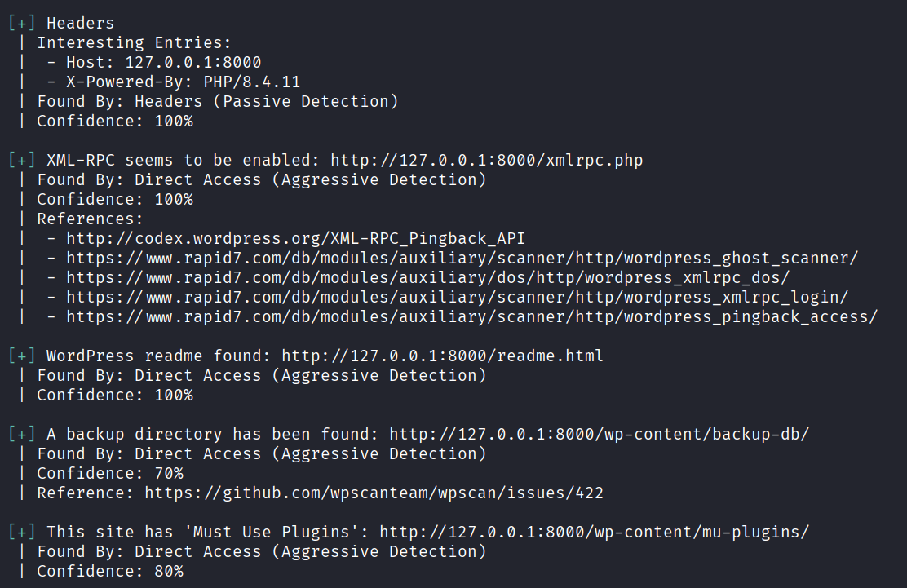This screenshot has height=588, width=907.
Task: Click the [+] marker beside Headers
Action: pyautogui.click(x=22, y=23)
